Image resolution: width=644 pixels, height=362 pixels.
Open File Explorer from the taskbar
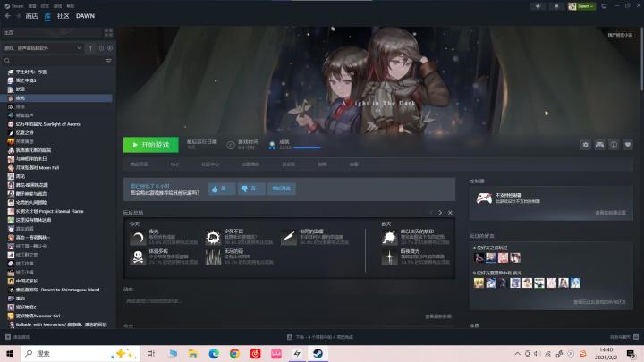pyautogui.click(x=192, y=353)
